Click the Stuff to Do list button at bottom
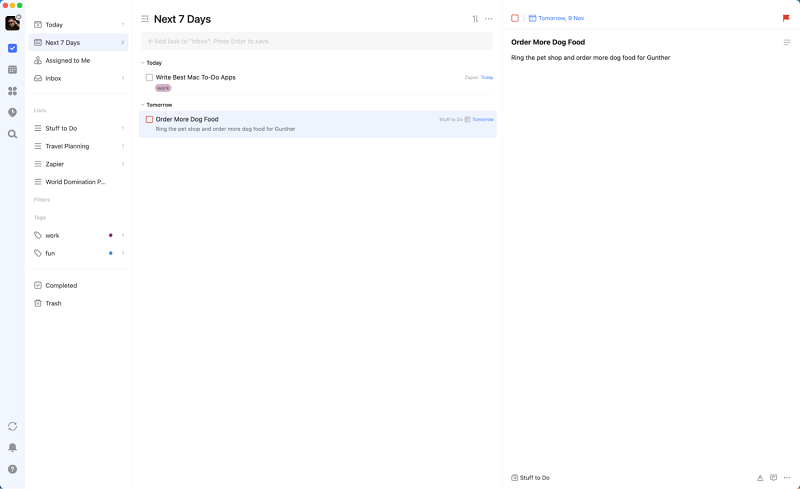 coord(530,478)
